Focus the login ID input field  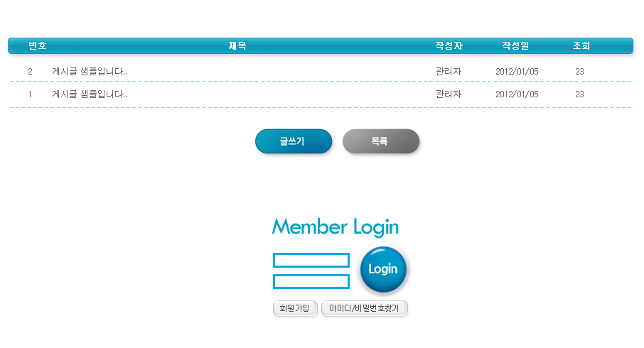pos(311,260)
